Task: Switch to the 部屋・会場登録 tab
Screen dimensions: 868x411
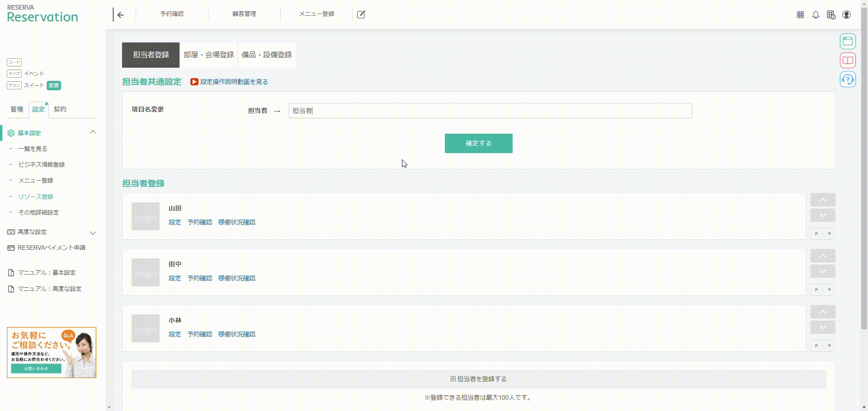Action: tap(209, 55)
